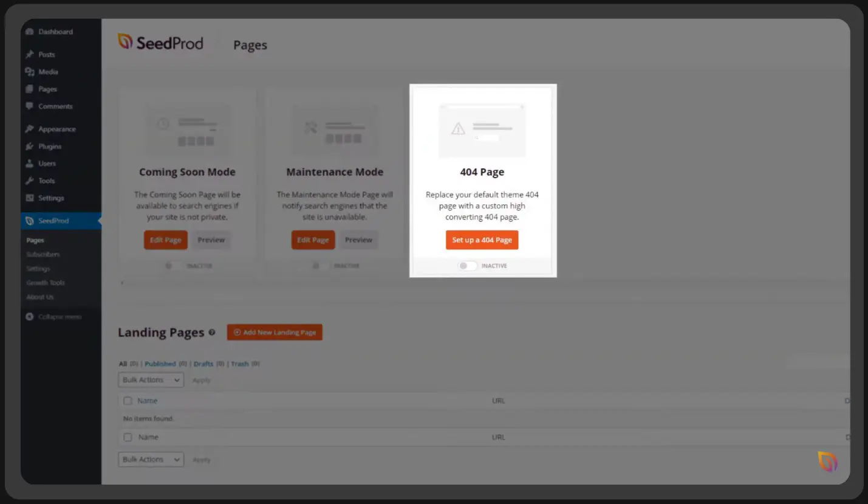Click the Pages icon in WordPress sidebar

point(29,89)
